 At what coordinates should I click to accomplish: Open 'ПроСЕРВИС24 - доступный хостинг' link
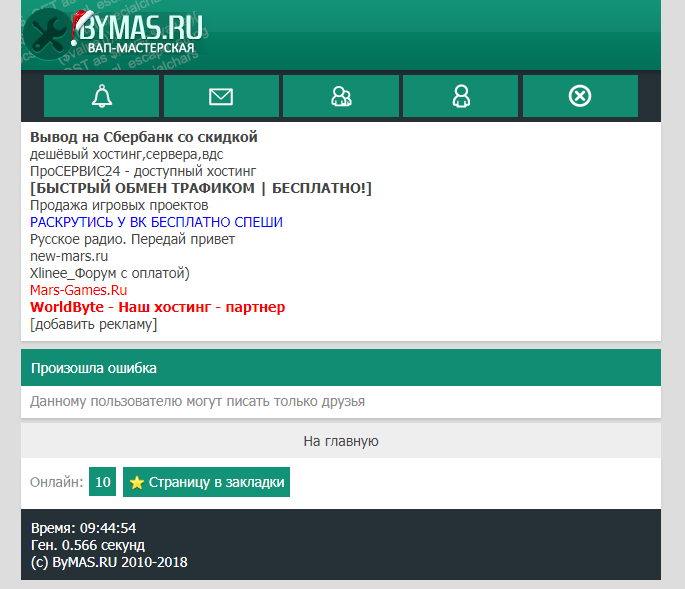coord(143,171)
